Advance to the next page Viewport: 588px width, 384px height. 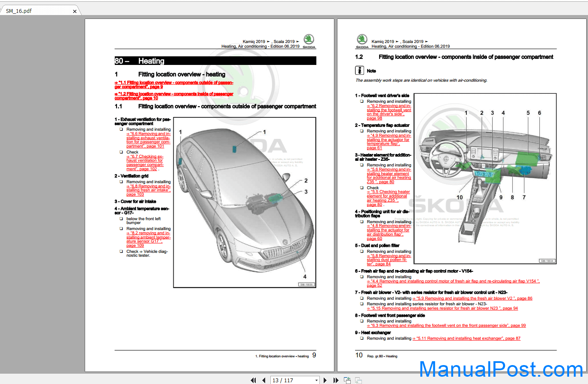[325, 380]
